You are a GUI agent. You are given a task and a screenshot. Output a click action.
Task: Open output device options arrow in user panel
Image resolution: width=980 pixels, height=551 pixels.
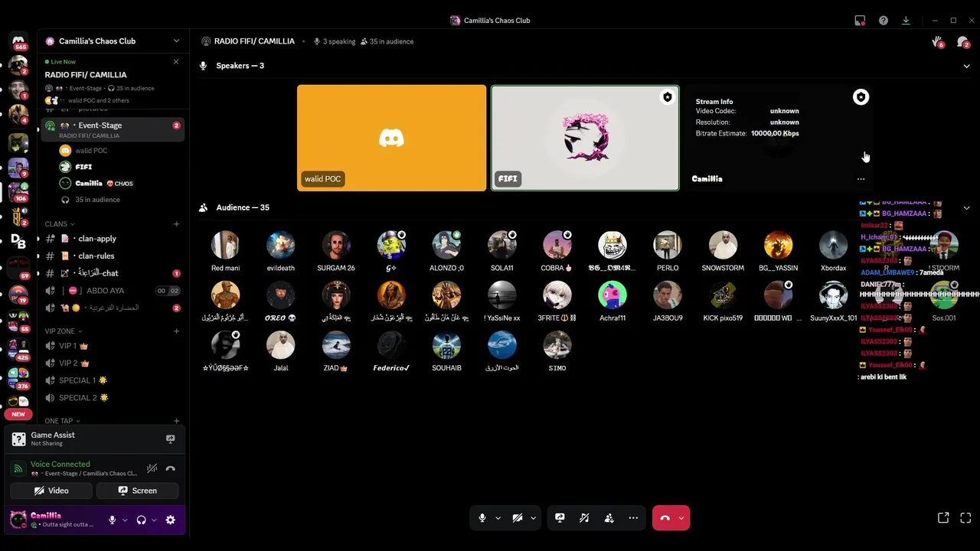[154, 520]
